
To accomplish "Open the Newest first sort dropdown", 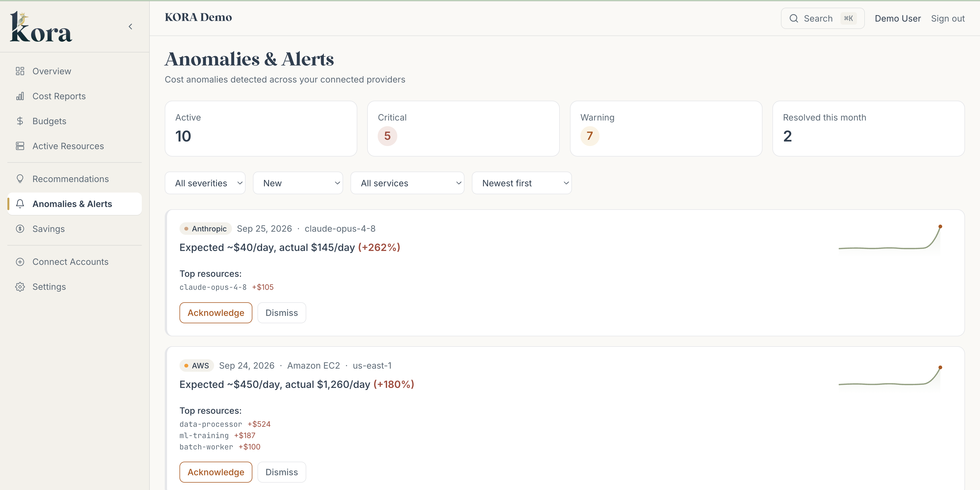I will click(521, 183).
